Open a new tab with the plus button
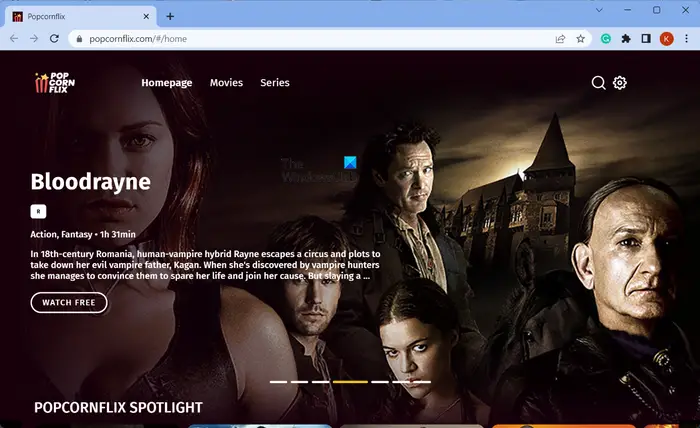Image resolution: width=700 pixels, height=428 pixels. click(170, 17)
